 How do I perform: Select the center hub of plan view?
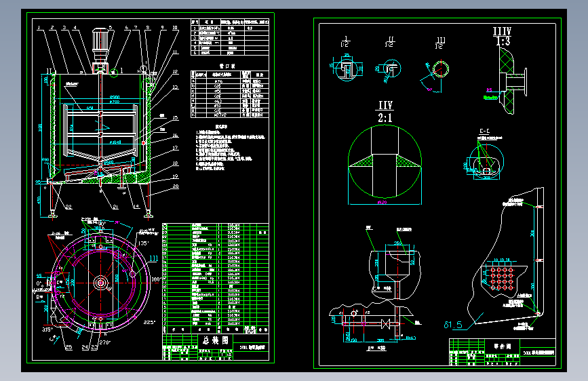[x=100, y=283]
